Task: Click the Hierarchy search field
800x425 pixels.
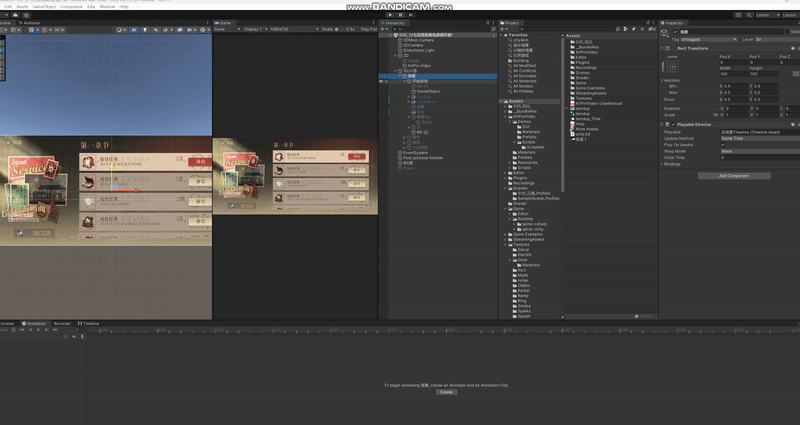Action: coord(441,29)
